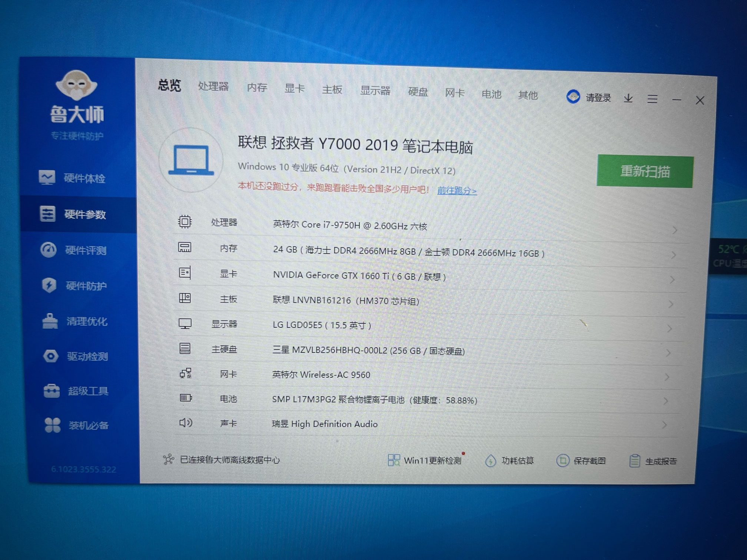
Task: Open 装机必备 clover icon
Action: pyautogui.click(x=53, y=425)
